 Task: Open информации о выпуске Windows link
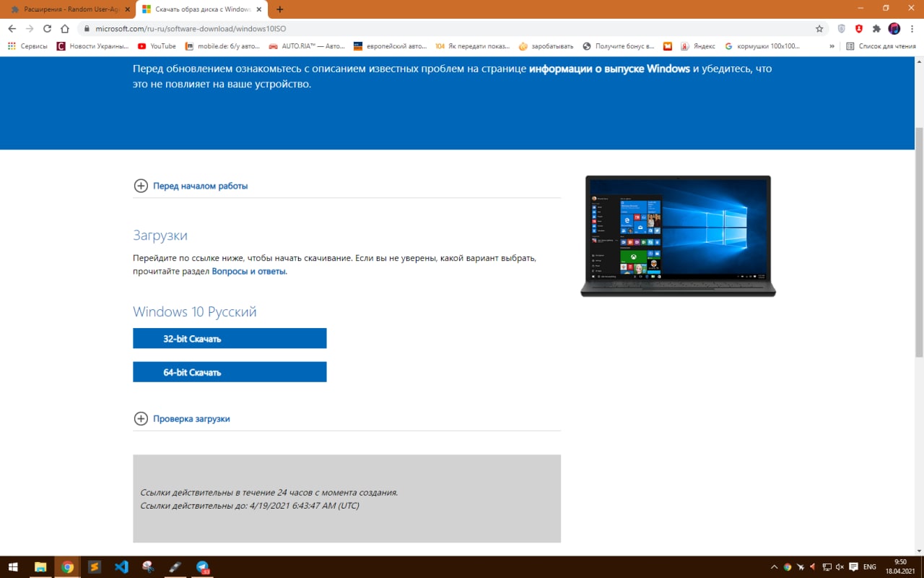pos(609,69)
